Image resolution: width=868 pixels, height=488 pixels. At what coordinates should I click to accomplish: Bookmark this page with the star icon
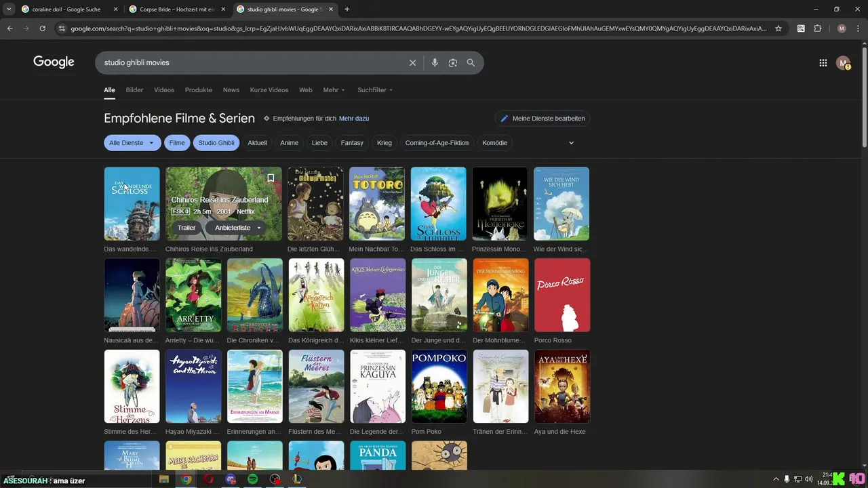778,28
